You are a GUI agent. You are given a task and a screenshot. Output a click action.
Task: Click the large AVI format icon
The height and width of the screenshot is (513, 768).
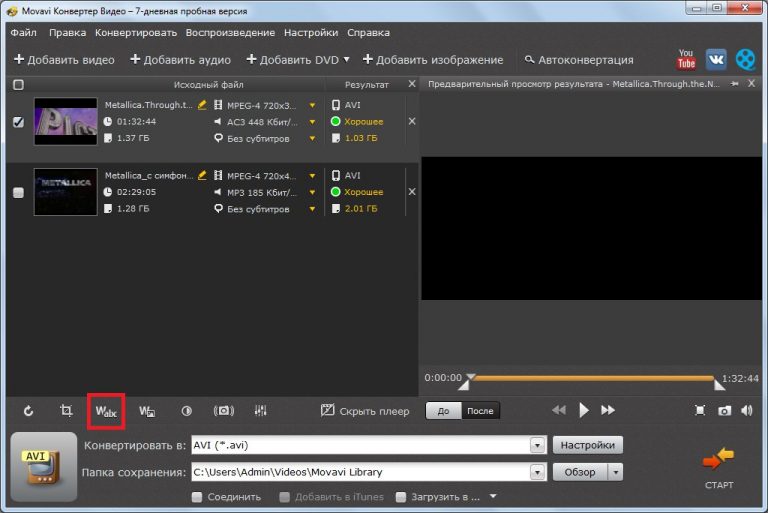(44, 467)
